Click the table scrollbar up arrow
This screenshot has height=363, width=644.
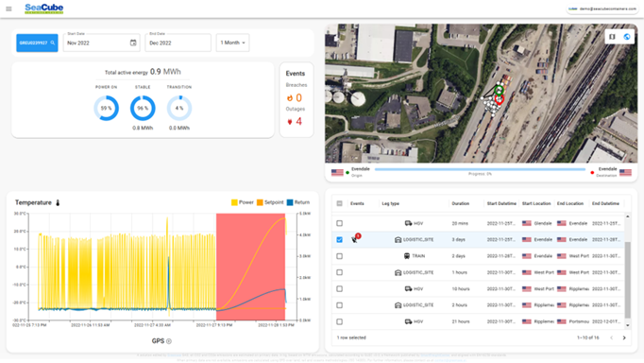point(628,216)
